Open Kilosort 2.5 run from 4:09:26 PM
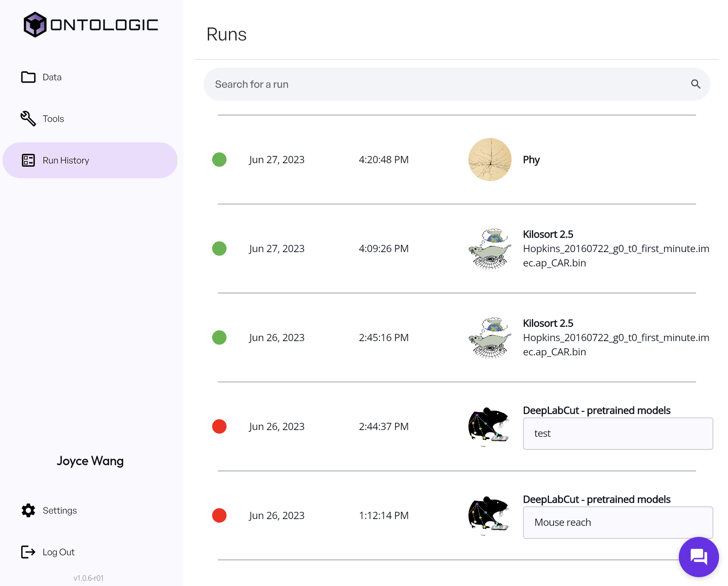The height and width of the screenshot is (586, 728). 548,234
